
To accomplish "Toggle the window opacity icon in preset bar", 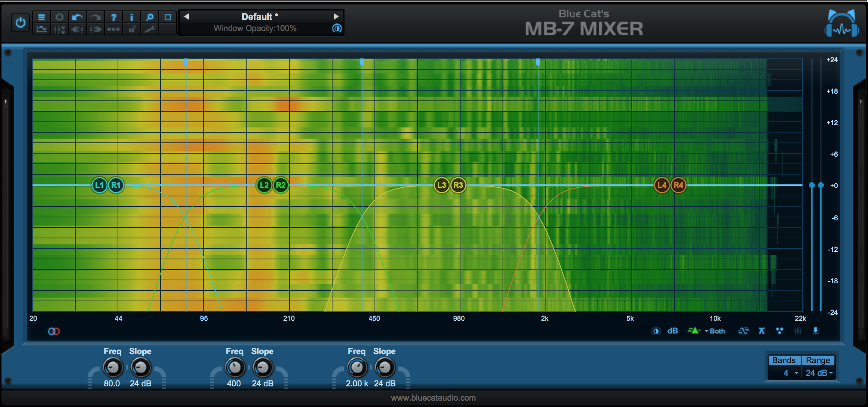I will click(x=337, y=28).
